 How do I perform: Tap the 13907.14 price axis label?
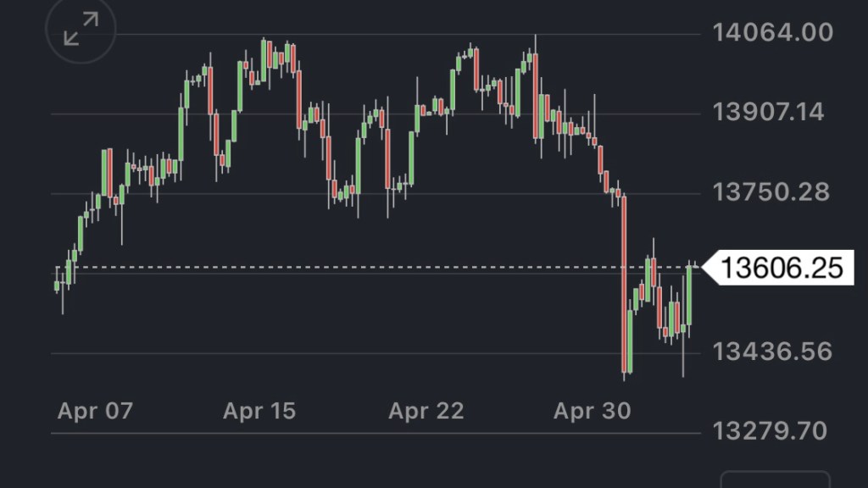[769, 112]
